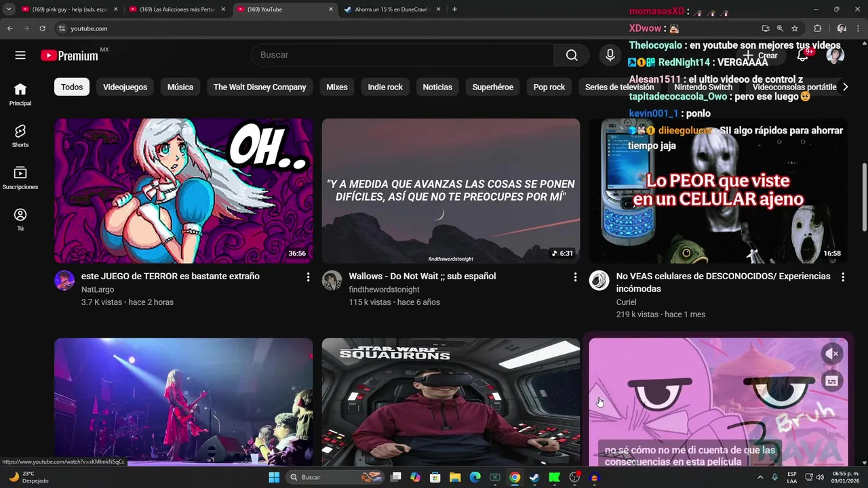This screenshot has height=488, width=868.
Task: Select the Mixes filter chip
Action: (337, 87)
